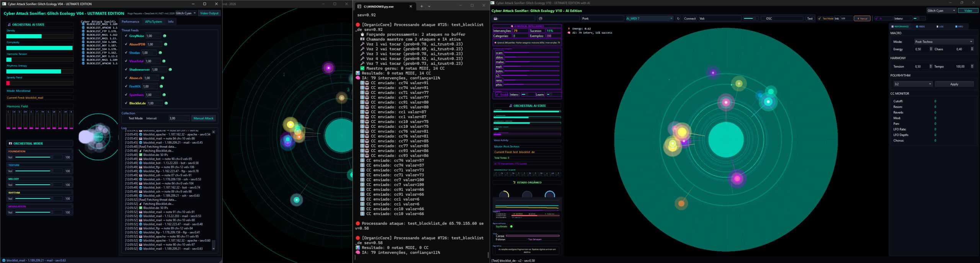Click the green status dot next to GreyNoise
This screenshot has width=980, height=263.
(x=165, y=36)
